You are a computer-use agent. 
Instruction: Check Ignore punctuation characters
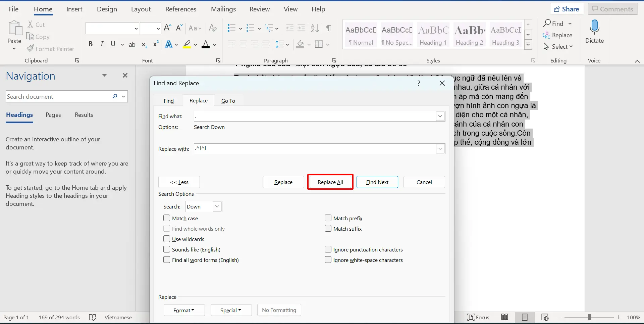click(328, 249)
